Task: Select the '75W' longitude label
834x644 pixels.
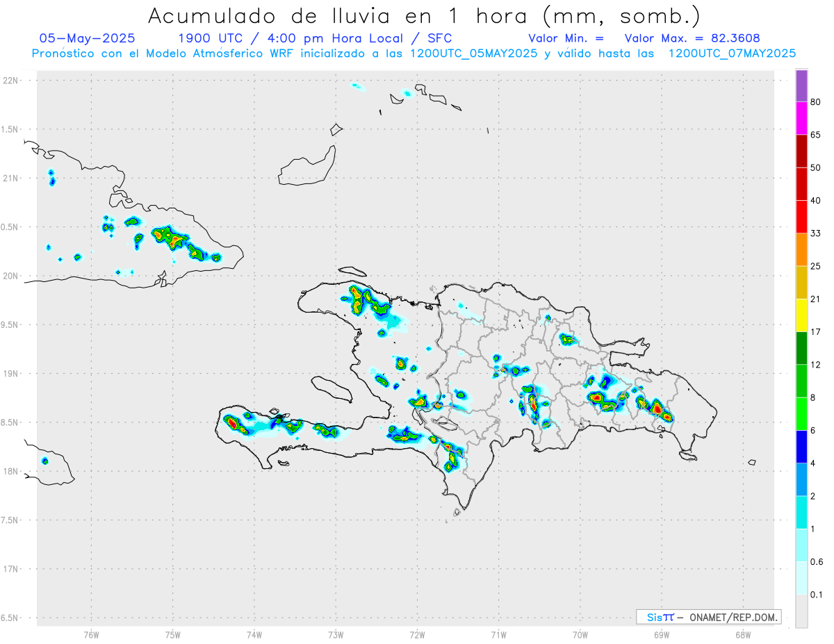Action: [x=172, y=634]
